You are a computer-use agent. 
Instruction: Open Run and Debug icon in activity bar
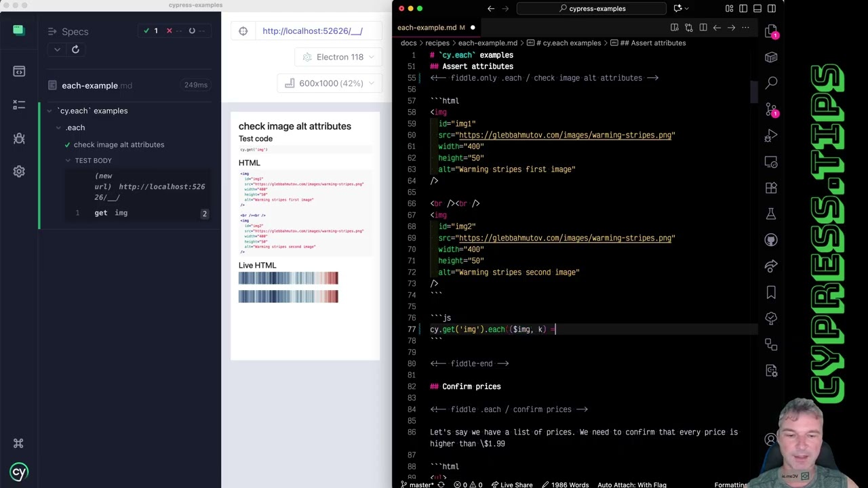click(771, 136)
